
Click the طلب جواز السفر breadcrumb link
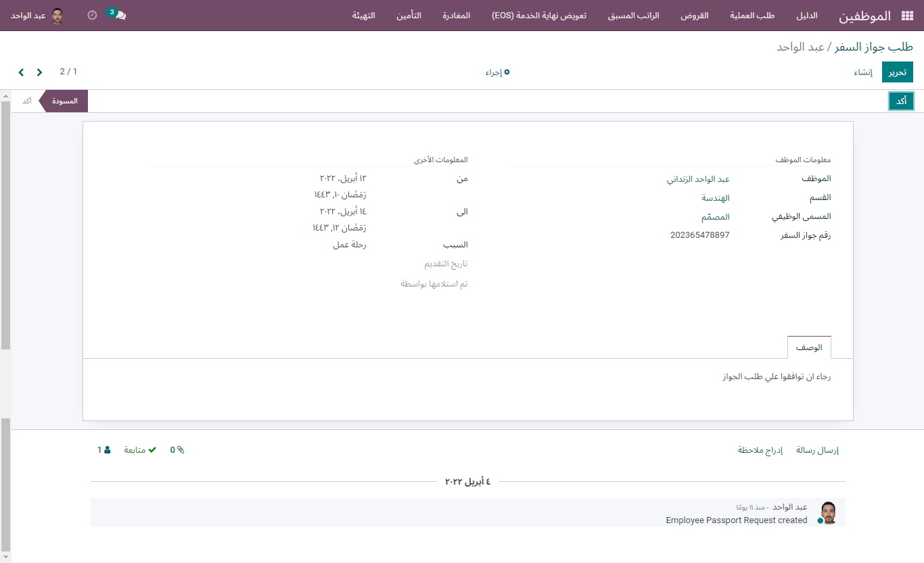click(873, 47)
